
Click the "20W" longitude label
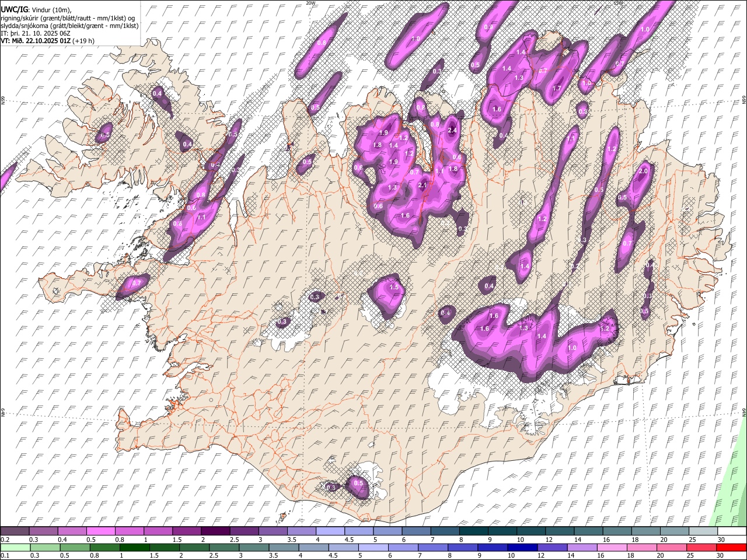tap(310, 3)
